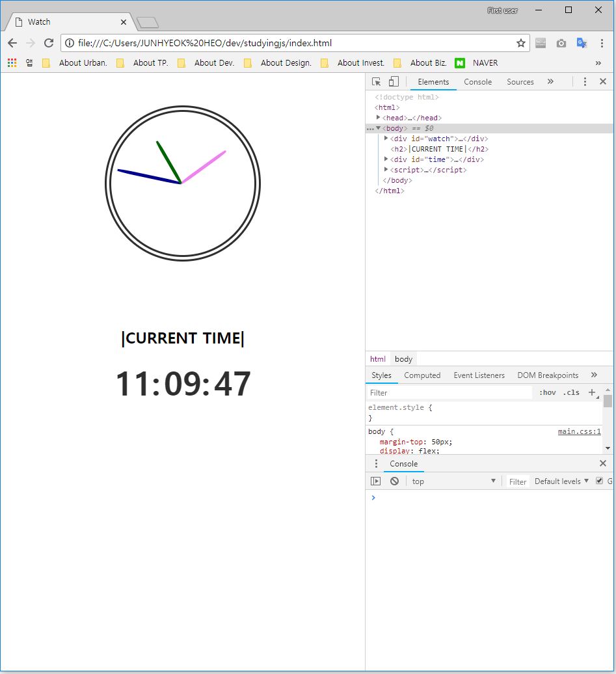Open the About Biz. bookmark folder
Viewport: 616px width, 674px height.
(x=420, y=62)
